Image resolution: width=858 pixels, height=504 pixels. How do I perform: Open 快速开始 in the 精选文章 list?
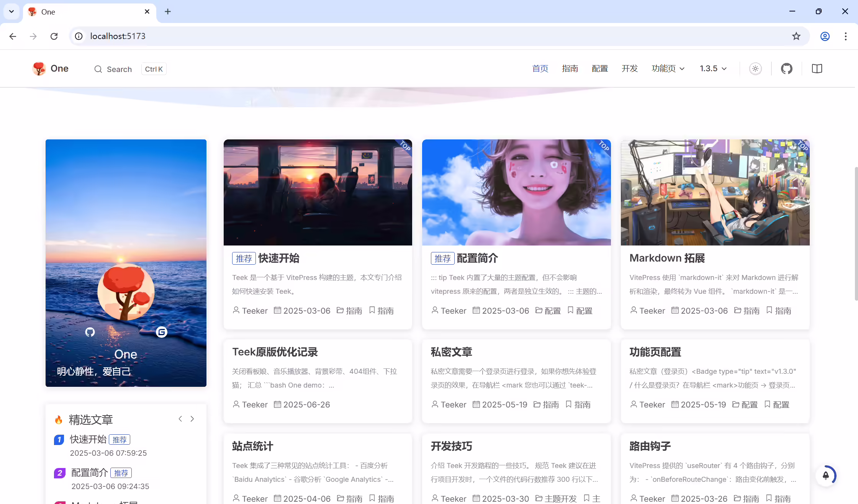coord(88,439)
